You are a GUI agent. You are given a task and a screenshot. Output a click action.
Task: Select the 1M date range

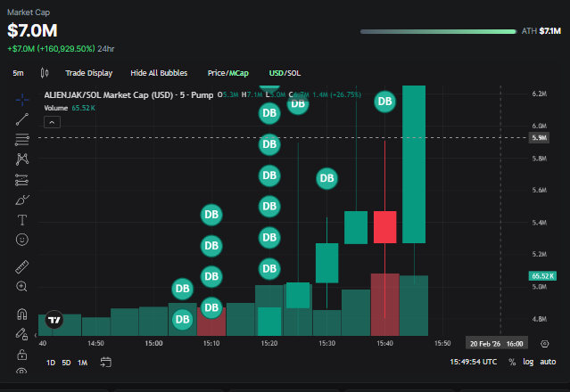83,363
